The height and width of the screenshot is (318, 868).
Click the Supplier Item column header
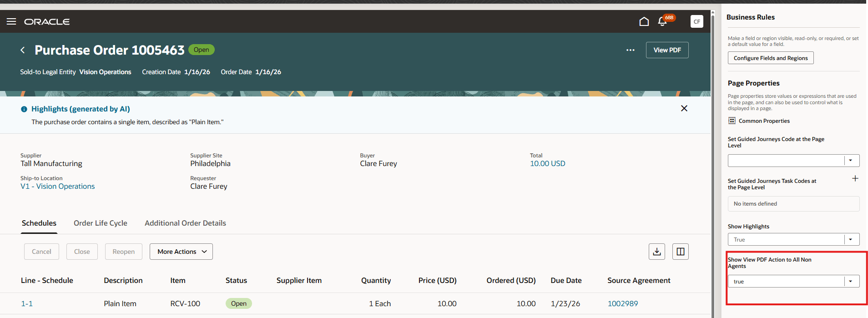[x=299, y=280]
